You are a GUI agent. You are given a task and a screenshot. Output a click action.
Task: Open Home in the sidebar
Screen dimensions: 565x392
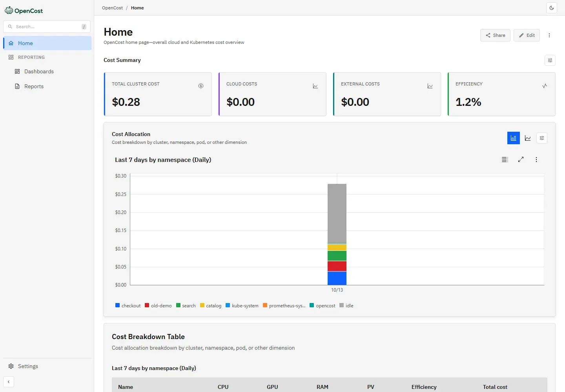47,43
